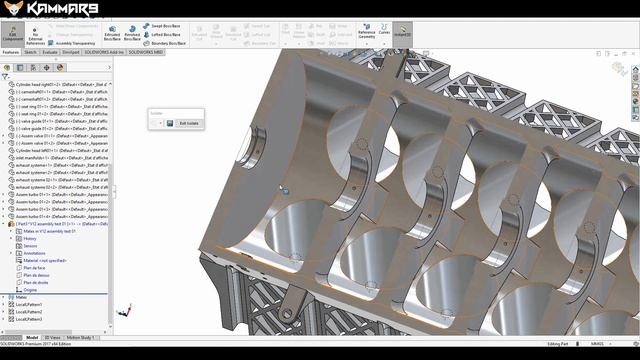This screenshot has width=640, height=360.
Task: Expand the Mates folder
Action: pyautogui.click(x=4, y=298)
